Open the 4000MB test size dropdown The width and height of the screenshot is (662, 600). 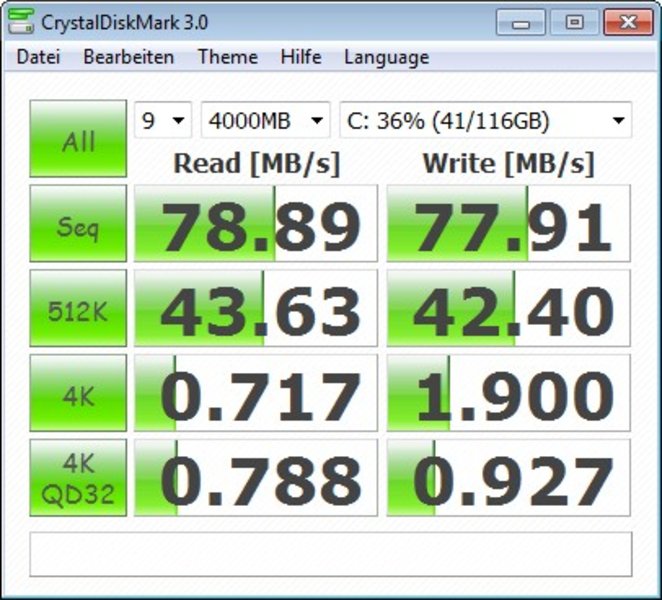coord(266,120)
